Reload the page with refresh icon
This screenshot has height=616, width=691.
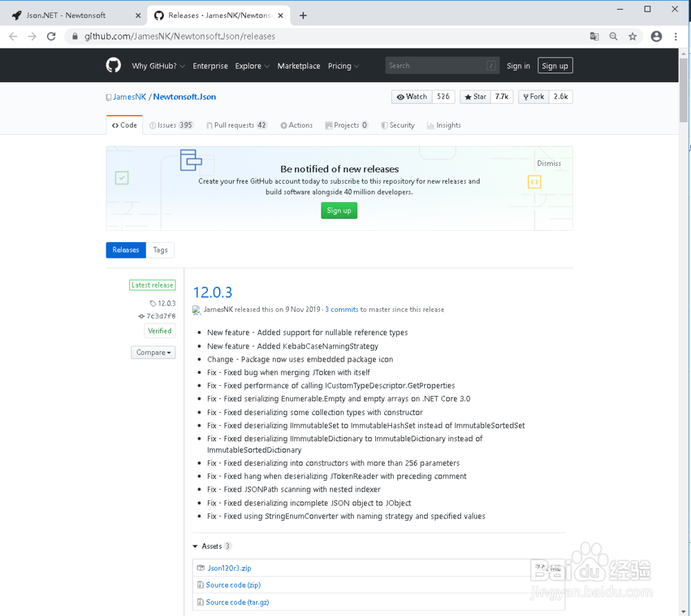click(x=51, y=37)
